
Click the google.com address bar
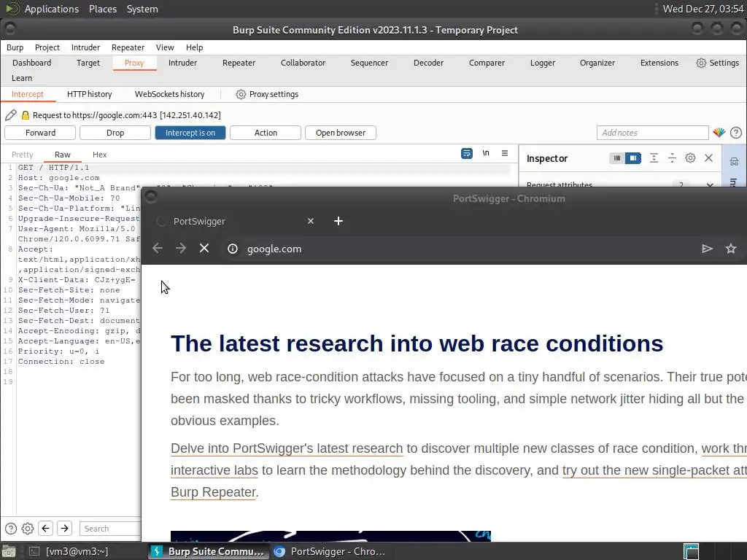[x=274, y=249]
